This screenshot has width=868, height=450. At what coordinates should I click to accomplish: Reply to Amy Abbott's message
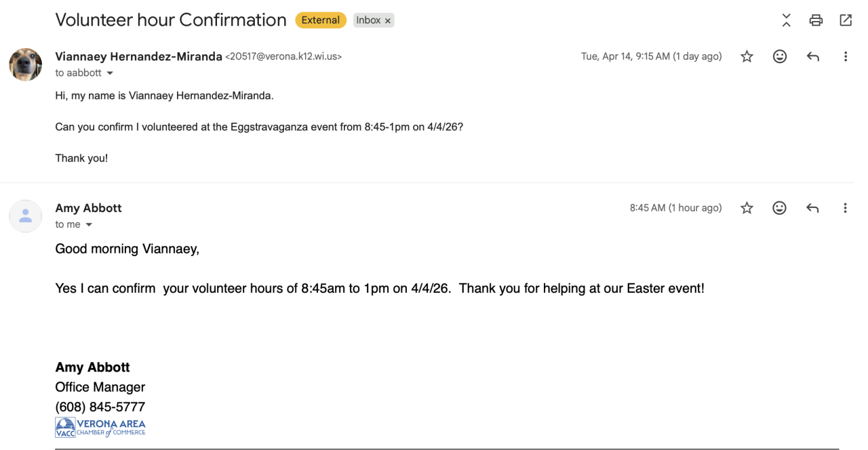[812, 208]
